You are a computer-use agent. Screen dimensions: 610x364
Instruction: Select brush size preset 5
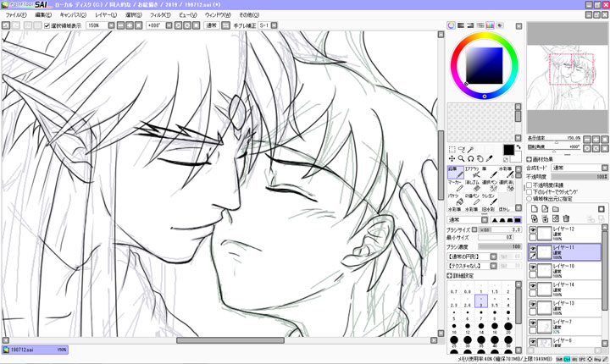[x=454, y=316]
